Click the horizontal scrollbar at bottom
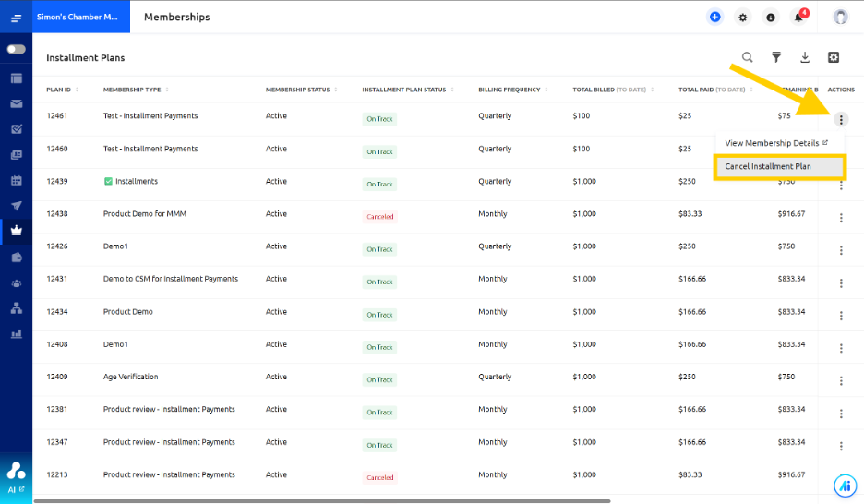This screenshot has width=864, height=504. (322, 501)
